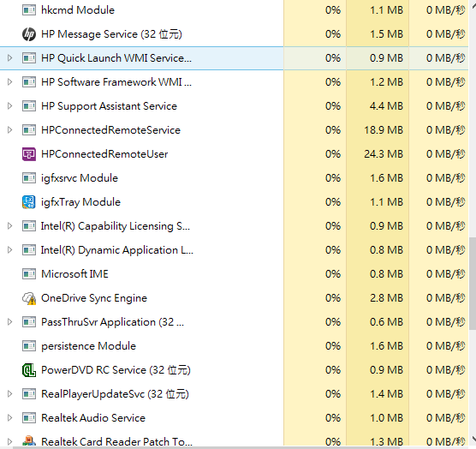476x449 pixels.
Task: Expand the HP Quick Launch WMI Service row
Action: pyautogui.click(x=9, y=57)
